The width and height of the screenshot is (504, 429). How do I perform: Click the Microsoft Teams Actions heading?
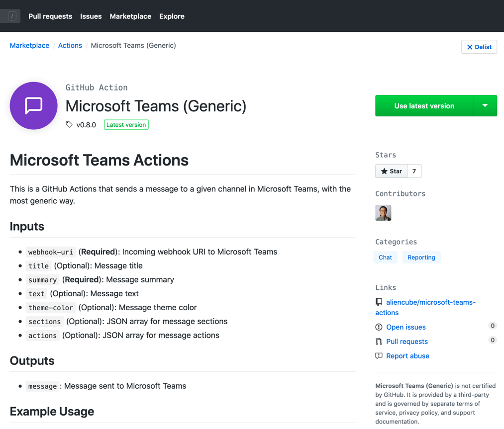[x=99, y=160]
